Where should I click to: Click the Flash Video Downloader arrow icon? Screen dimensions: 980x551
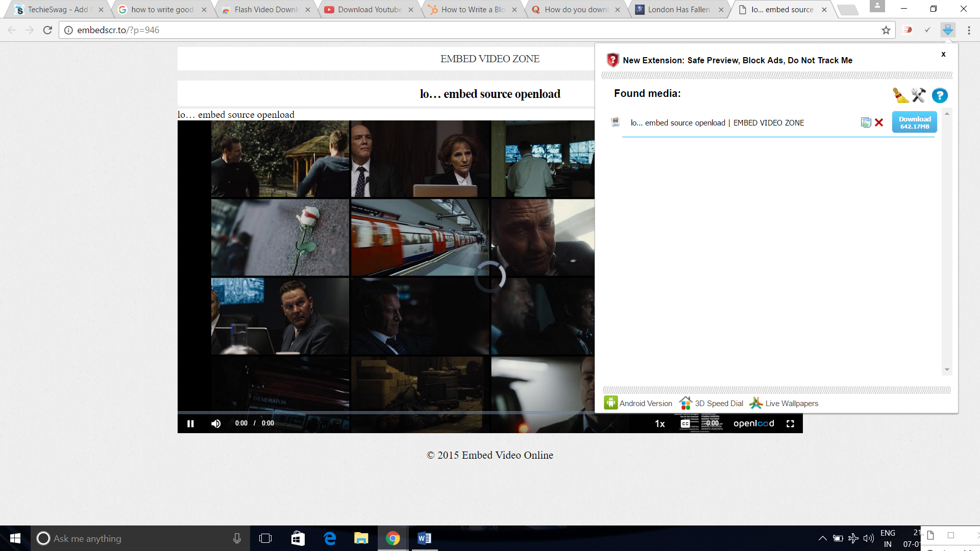click(x=948, y=30)
